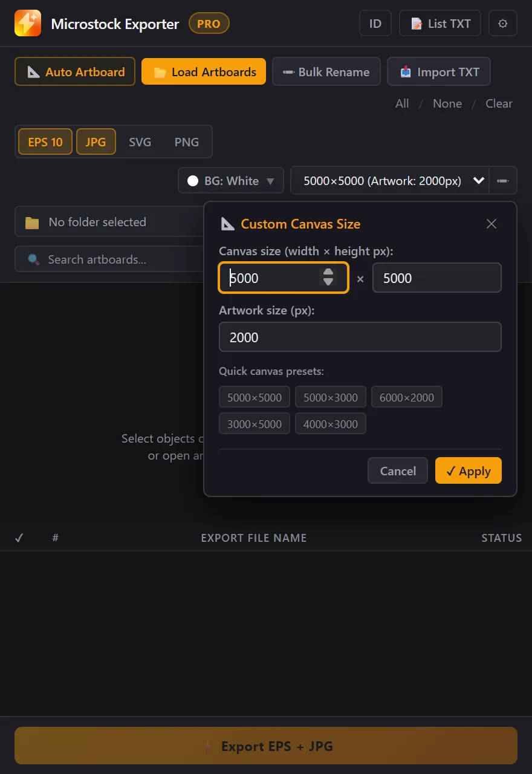Click the Load Artboards button
532x774 pixels.
(x=204, y=72)
